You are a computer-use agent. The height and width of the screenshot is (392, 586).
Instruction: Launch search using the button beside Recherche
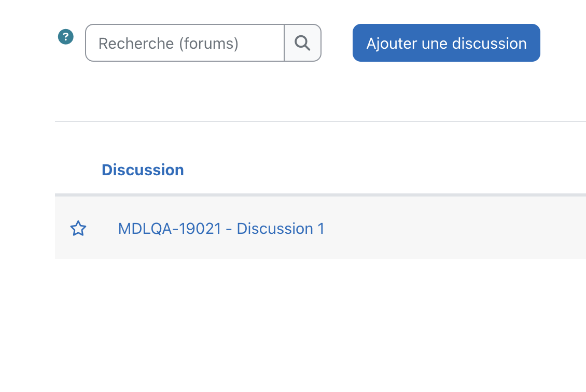pos(302,43)
